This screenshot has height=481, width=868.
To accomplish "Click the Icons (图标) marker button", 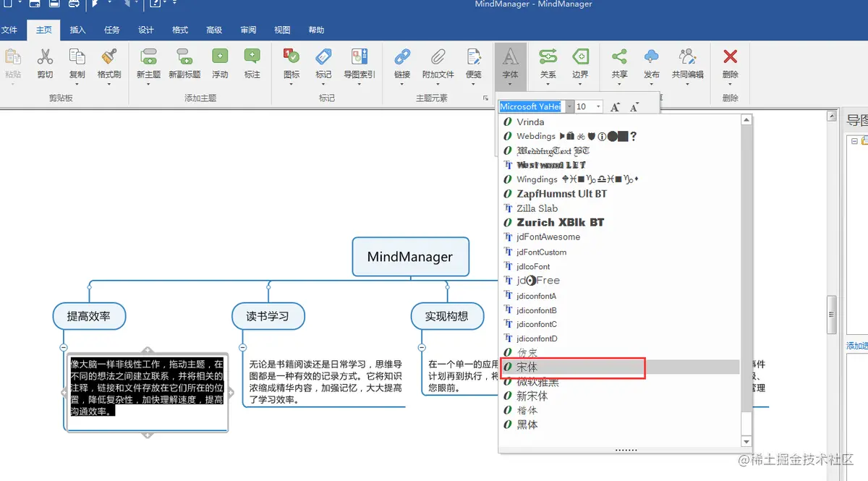I will [292, 57].
